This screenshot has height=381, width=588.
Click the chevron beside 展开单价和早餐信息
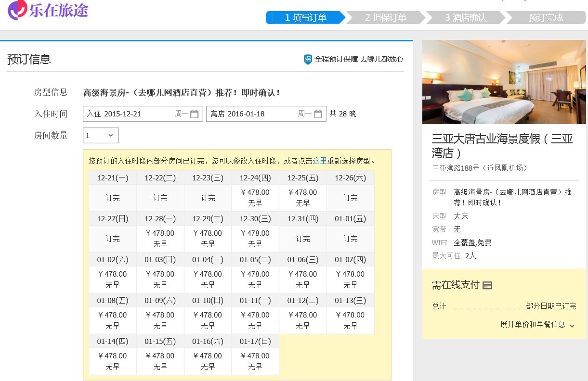[572, 325]
